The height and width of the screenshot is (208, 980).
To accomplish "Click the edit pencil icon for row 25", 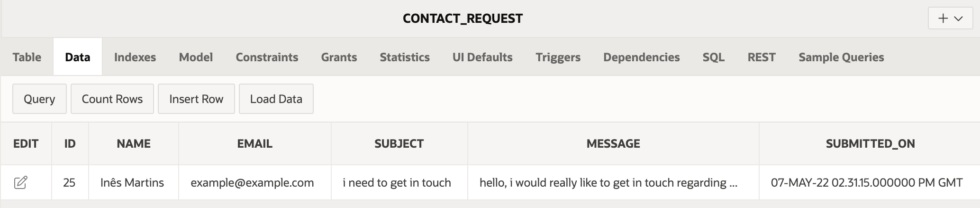I will (x=20, y=182).
